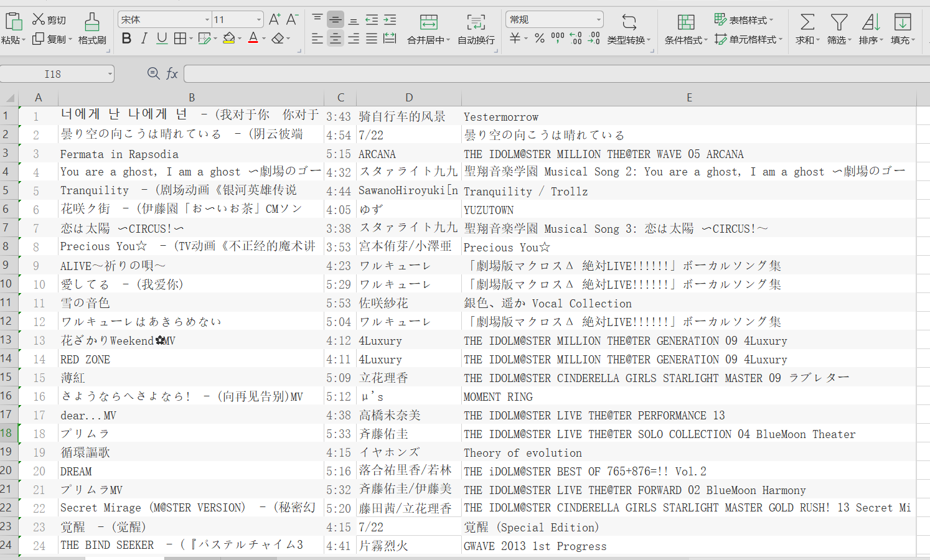The width and height of the screenshot is (930, 560).
Task: Open Insert Function with fx icon
Action: [172, 73]
